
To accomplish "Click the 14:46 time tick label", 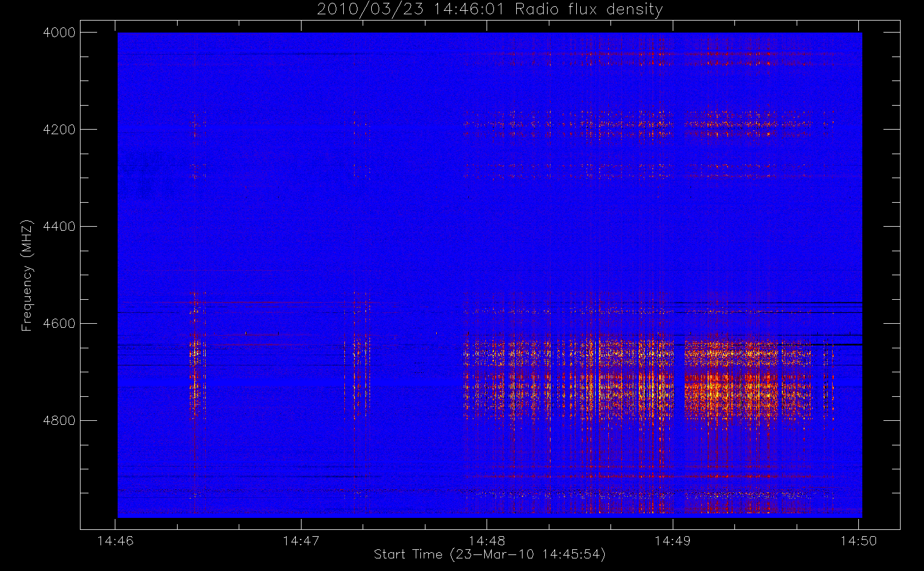I will coord(115,541).
